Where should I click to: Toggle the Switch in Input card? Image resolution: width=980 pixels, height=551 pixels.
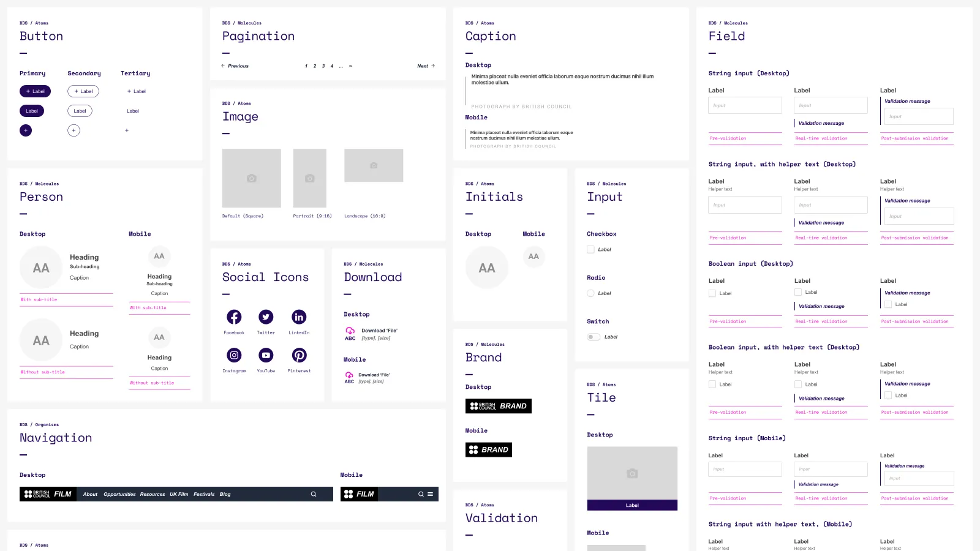point(594,337)
